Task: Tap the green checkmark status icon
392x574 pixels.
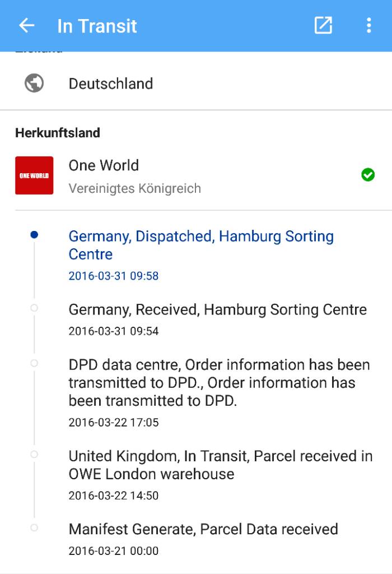Action: (x=368, y=175)
